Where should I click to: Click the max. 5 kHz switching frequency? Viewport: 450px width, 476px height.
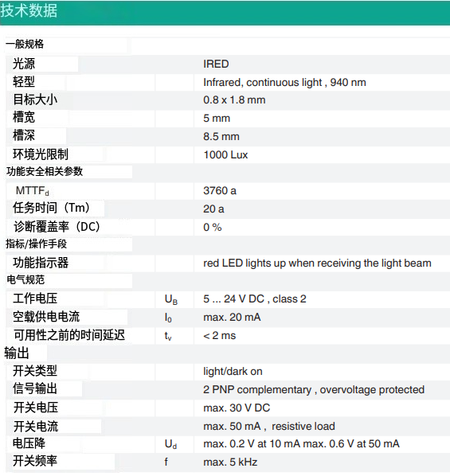[x=230, y=462]
